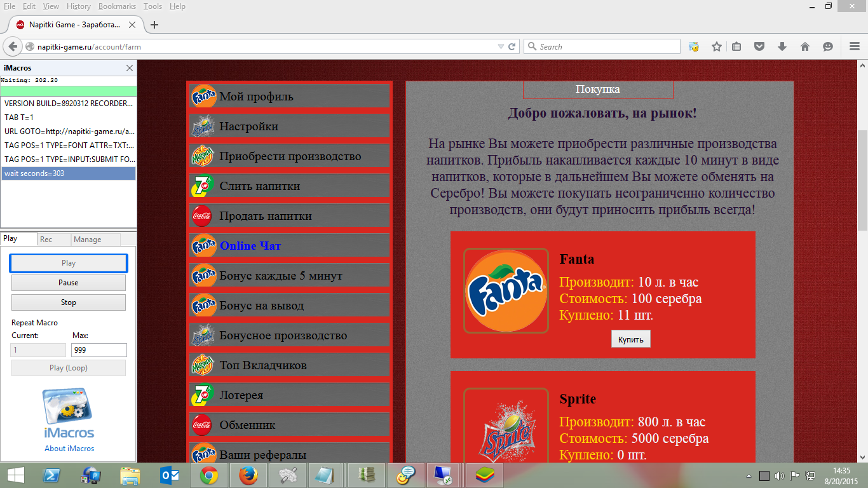
Task: Launch PowerShell from the taskbar
Action: [51, 475]
